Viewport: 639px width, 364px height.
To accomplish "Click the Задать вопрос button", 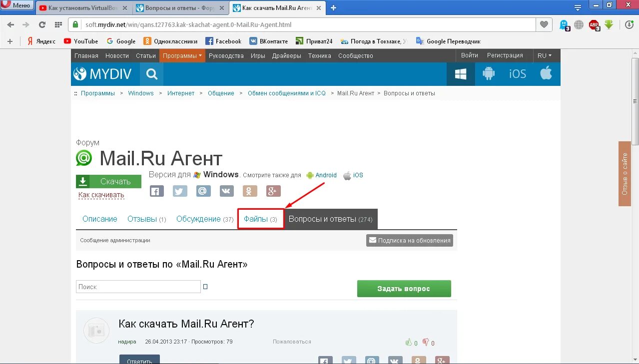I will (404, 289).
